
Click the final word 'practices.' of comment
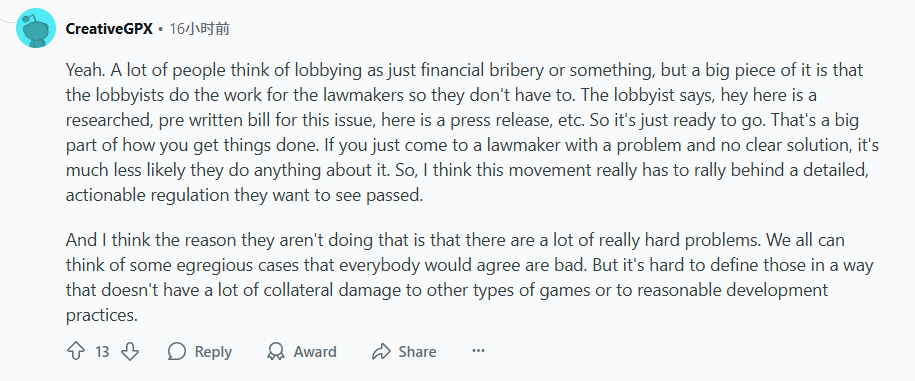pyautogui.click(x=102, y=316)
